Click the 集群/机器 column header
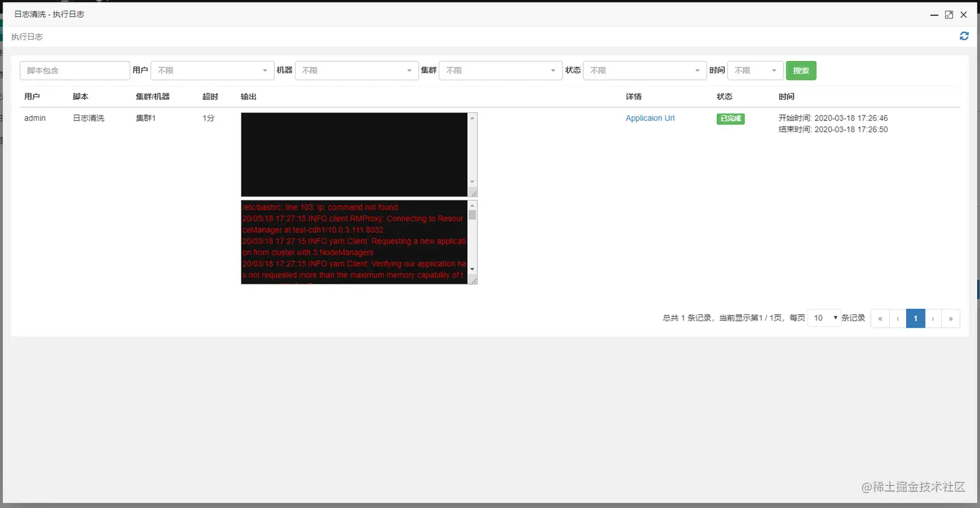This screenshot has height=508, width=980. coord(152,97)
